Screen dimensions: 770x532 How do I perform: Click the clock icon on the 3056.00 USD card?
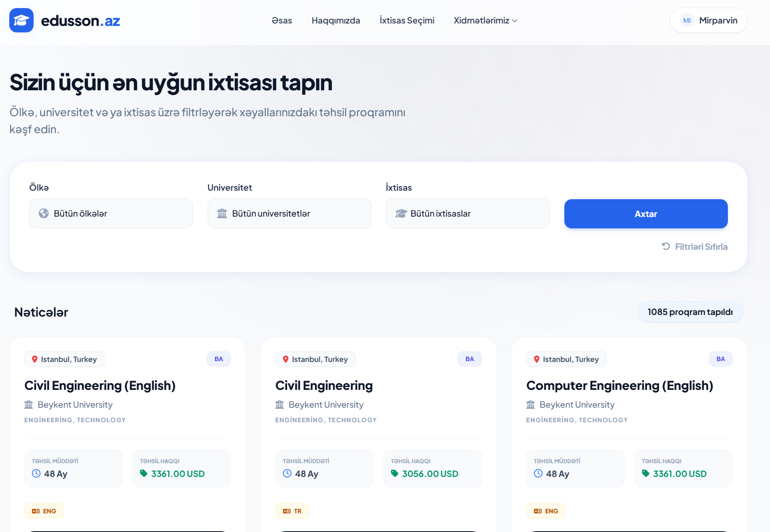point(287,473)
